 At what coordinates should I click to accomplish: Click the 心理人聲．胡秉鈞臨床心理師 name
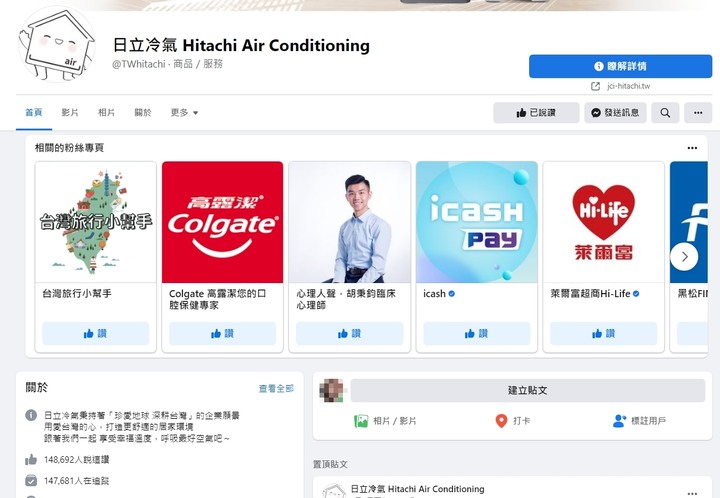pos(346,299)
